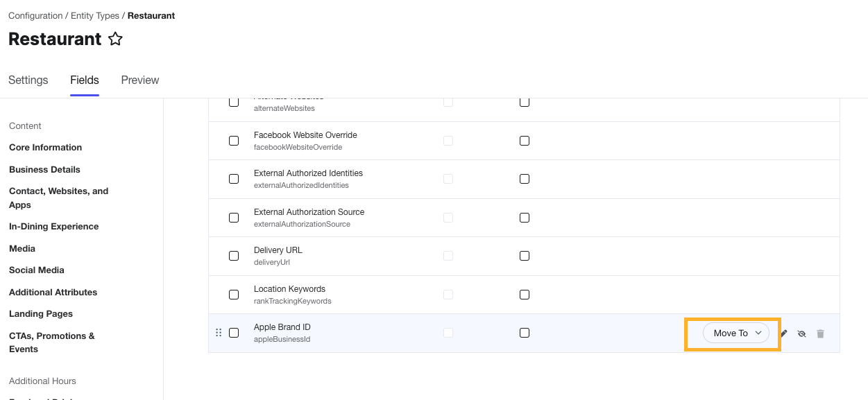The width and height of the screenshot is (868, 400).
Task: Go to Configuration in the breadcrumb
Action: click(x=35, y=15)
